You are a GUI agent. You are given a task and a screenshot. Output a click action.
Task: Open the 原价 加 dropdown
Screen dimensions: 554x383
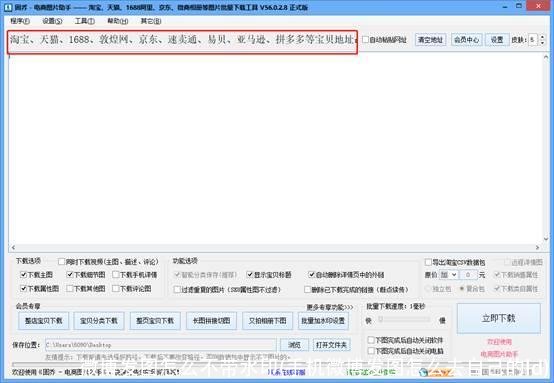[x=448, y=275]
